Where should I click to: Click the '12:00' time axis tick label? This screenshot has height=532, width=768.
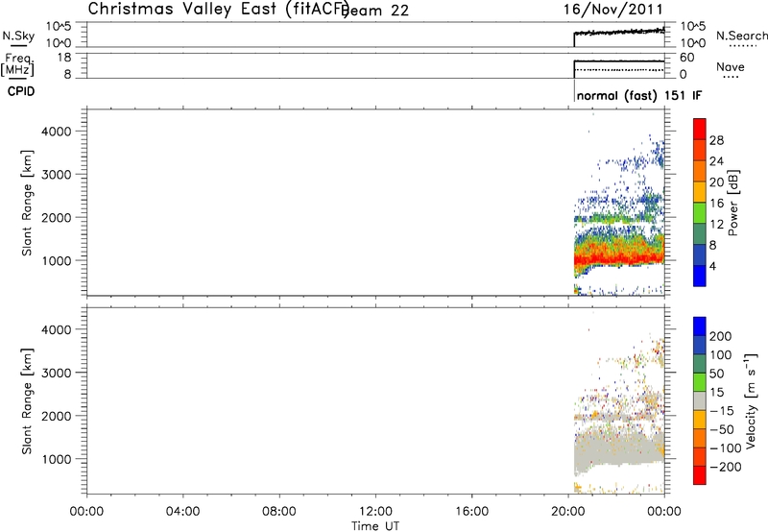pos(375,512)
